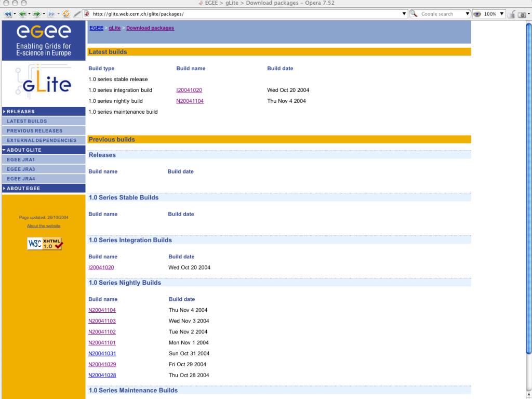Image resolution: width=532 pixels, height=399 pixels.
Task: Select EGEE JRA1 in the sidebar
Action: (44, 159)
